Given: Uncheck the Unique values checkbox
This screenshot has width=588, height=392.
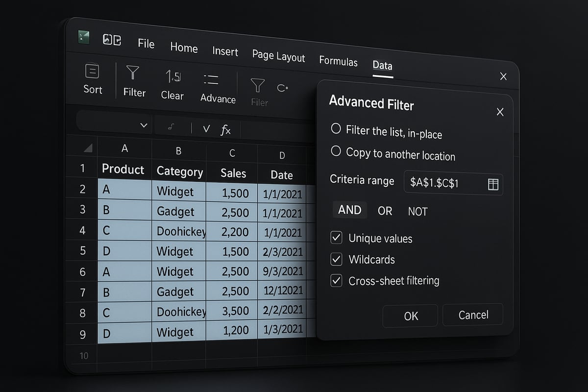Looking at the screenshot, I should tap(336, 237).
